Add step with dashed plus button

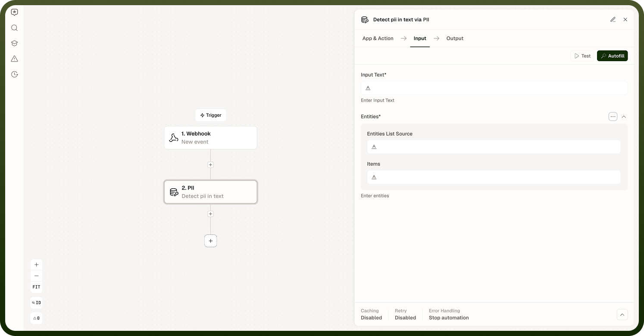210,241
